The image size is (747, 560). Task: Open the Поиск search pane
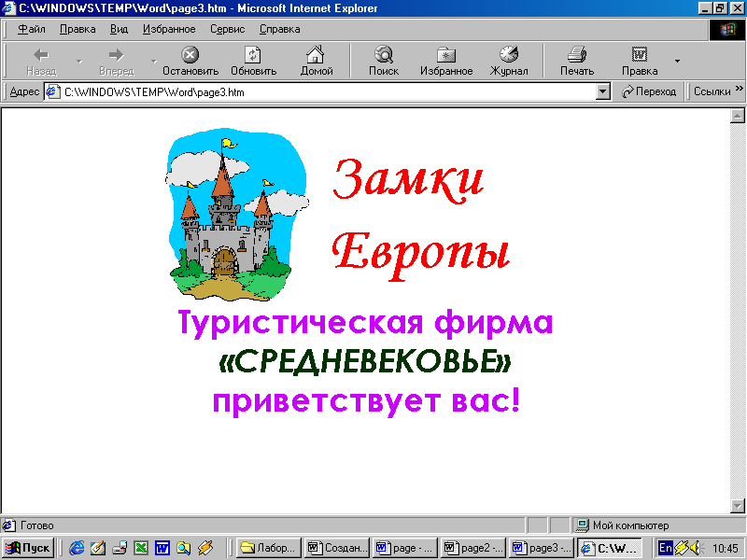tap(384, 61)
